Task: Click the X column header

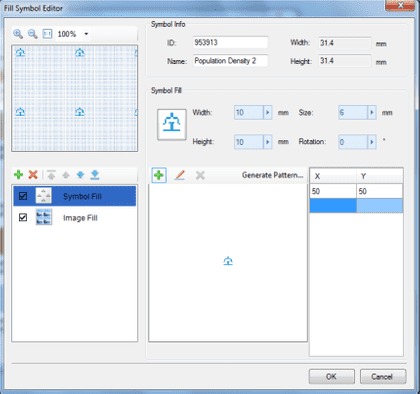Action: pyautogui.click(x=333, y=176)
